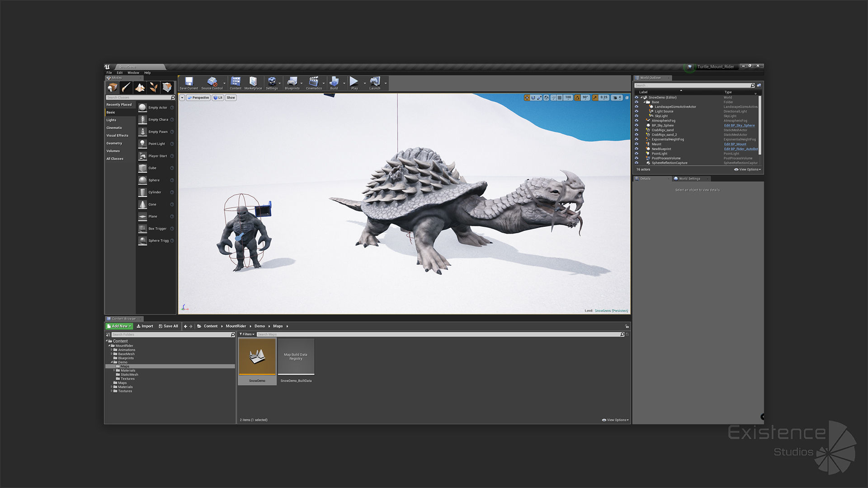
Task: Toggle grid snapping in the viewport toolbar
Action: (560, 98)
